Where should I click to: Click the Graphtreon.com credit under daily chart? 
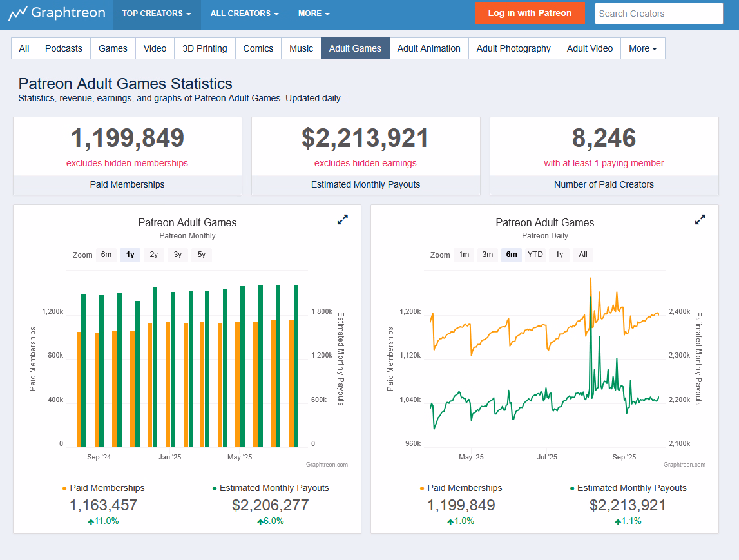pyautogui.click(x=684, y=464)
